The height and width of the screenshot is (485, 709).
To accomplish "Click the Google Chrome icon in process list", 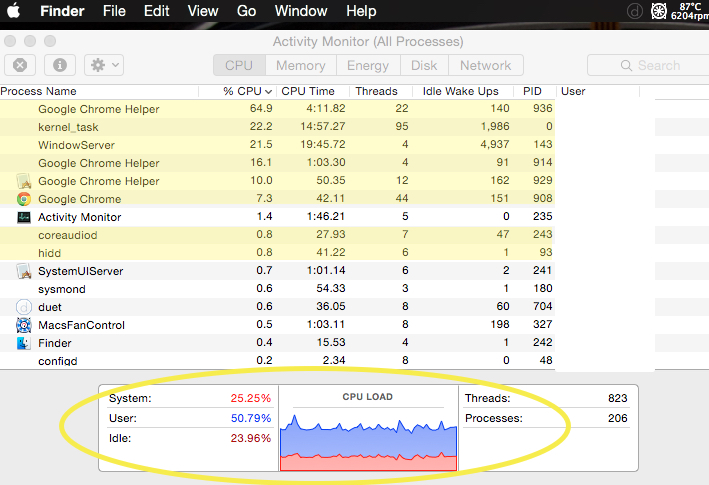I will [x=24, y=199].
